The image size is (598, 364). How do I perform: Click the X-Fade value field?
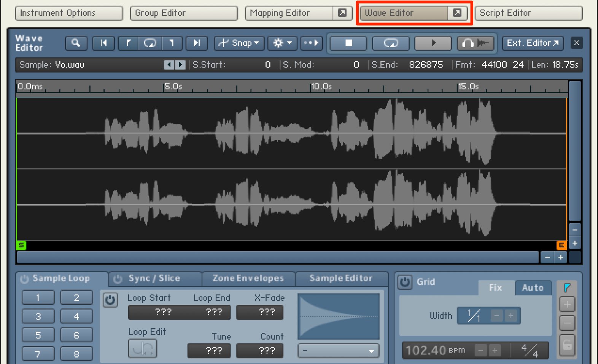(x=260, y=312)
